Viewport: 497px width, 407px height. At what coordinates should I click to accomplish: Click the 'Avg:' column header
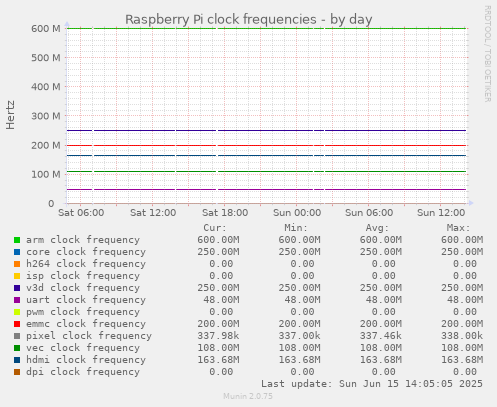pyautogui.click(x=377, y=228)
